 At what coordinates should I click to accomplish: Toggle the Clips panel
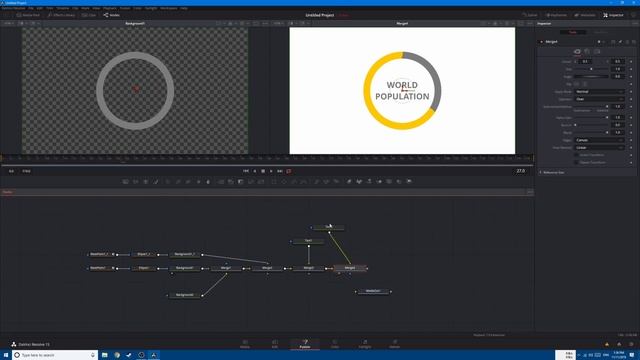pos(89,15)
